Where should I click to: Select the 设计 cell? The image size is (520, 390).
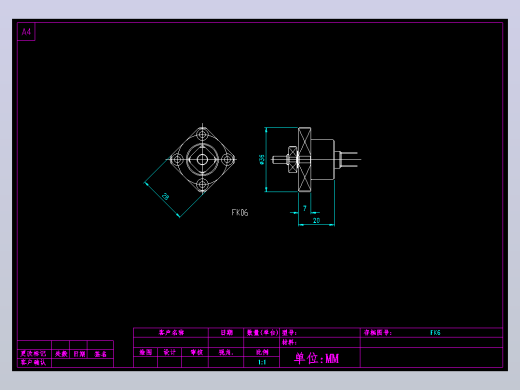[x=170, y=352]
